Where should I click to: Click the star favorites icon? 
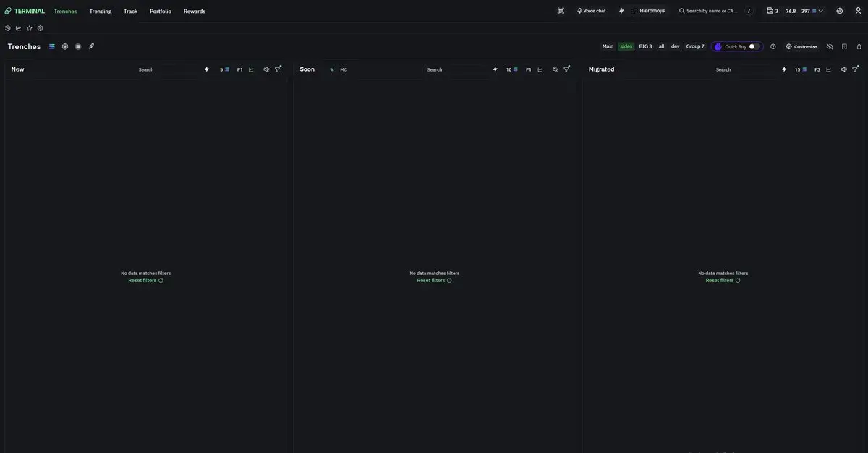pos(29,28)
